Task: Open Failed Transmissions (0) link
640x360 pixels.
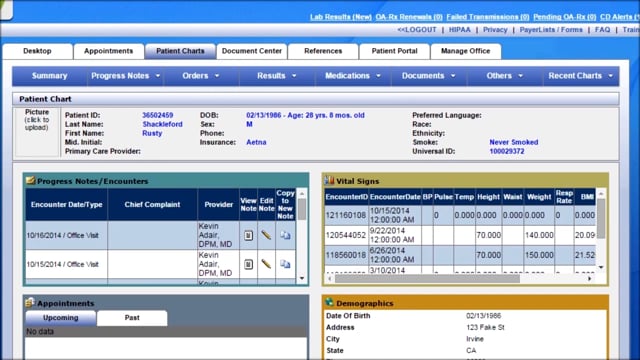Action: pyautogui.click(x=488, y=17)
